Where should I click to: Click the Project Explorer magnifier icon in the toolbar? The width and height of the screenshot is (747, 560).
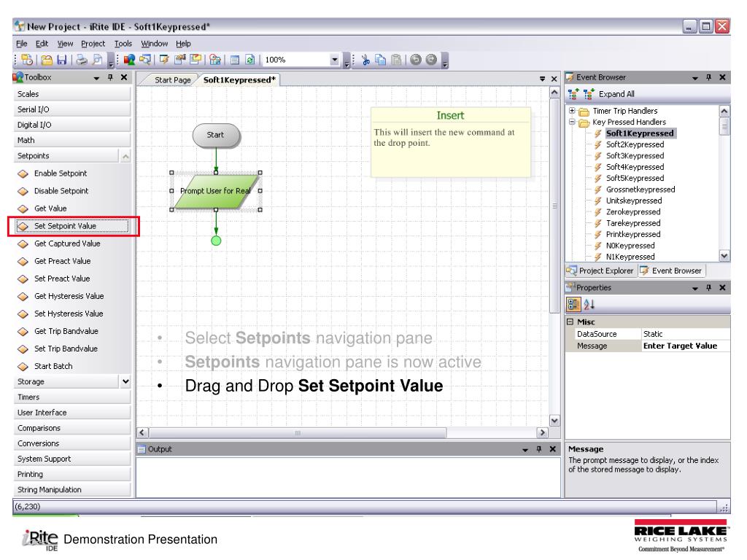click(145, 60)
